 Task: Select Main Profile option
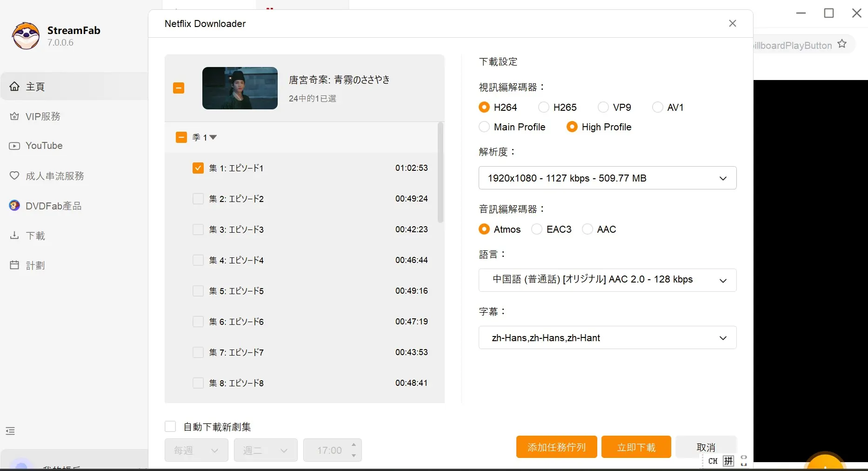tap(484, 127)
